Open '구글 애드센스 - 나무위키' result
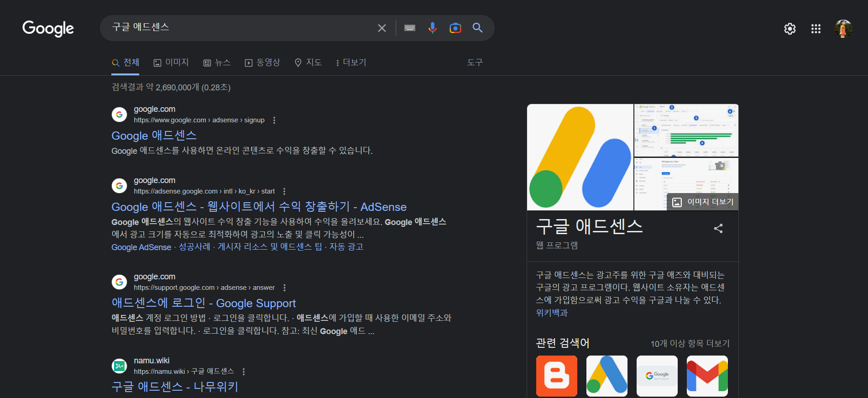The width and height of the screenshot is (868, 398). point(175,387)
